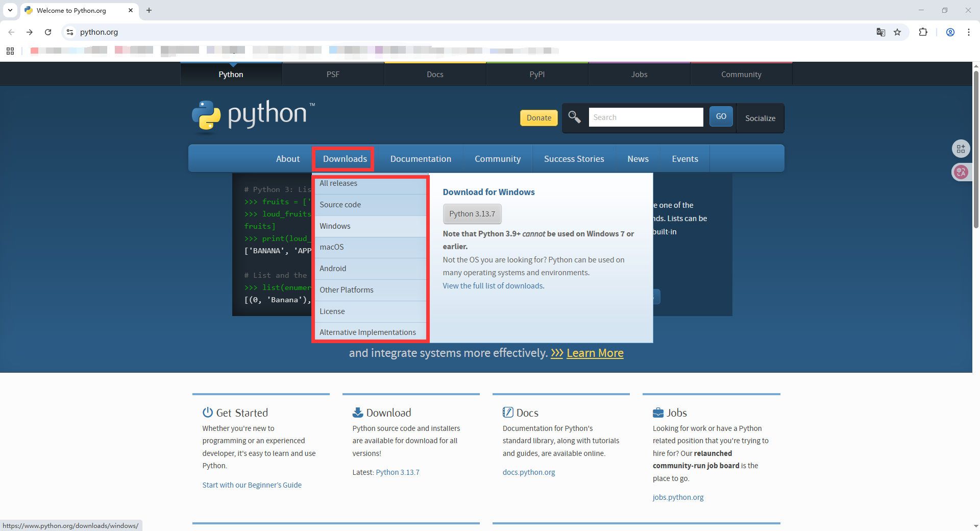Screen dimensions: 980x531
Task: Click the scrollbar down arrow
Action: (976, 526)
